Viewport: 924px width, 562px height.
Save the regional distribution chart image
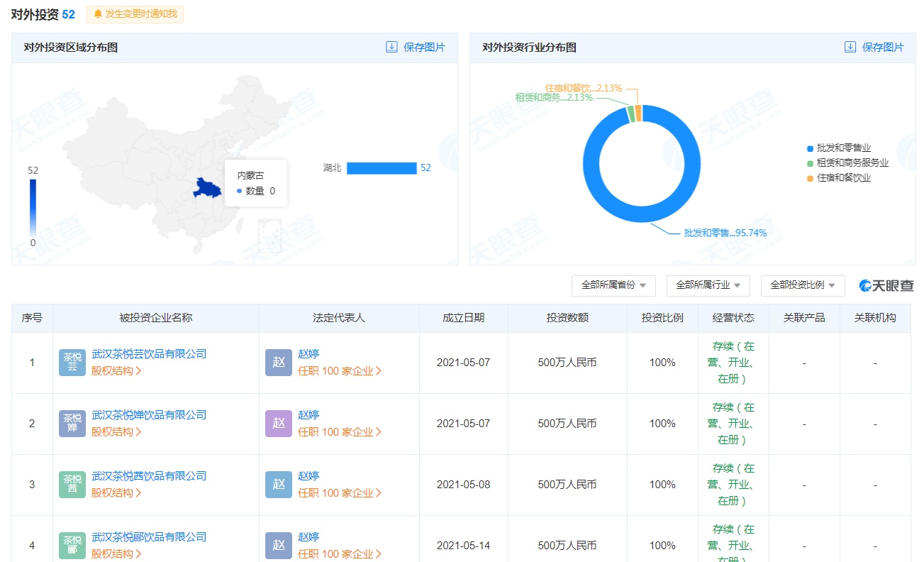point(416,48)
